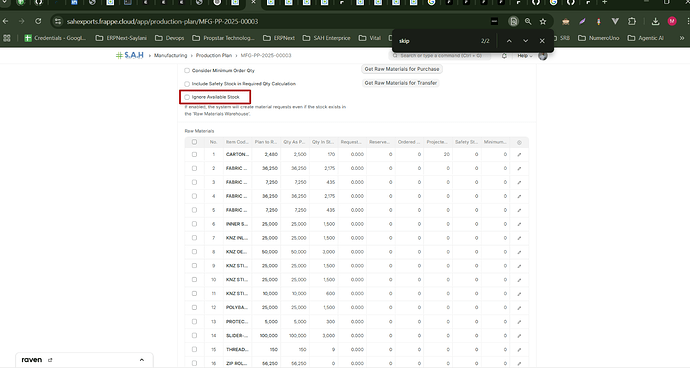Screen dimensions: 690x368
Task: Edit row 1 CARTON with pencil icon
Action: tap(519, 155)
